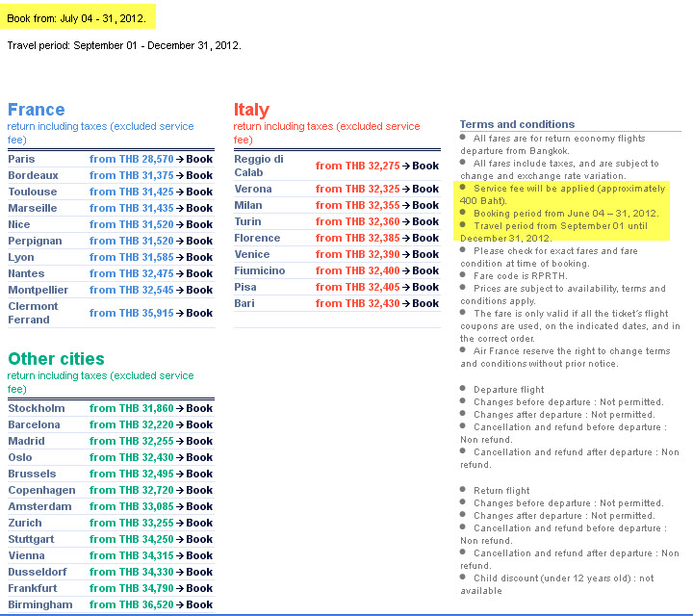Click the 'Service fee will be applied' term
Screen dimensions: 693x616
(x=562, y=194)
